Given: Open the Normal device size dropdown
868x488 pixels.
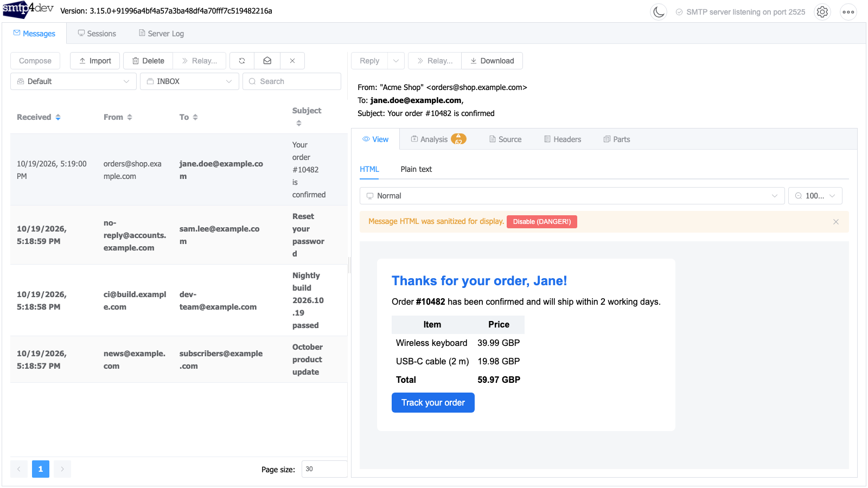Looking at the screenshot, I should click(572, 196).
